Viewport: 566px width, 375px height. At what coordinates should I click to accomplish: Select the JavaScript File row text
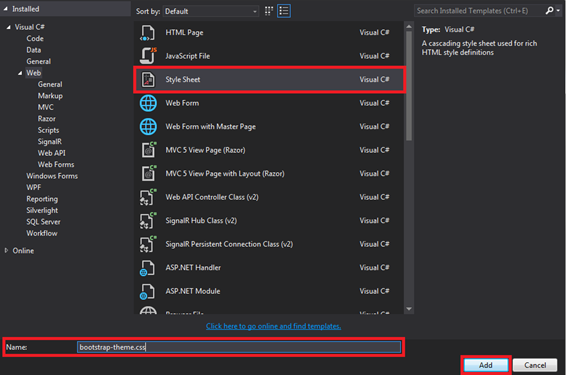coord(188,56)
